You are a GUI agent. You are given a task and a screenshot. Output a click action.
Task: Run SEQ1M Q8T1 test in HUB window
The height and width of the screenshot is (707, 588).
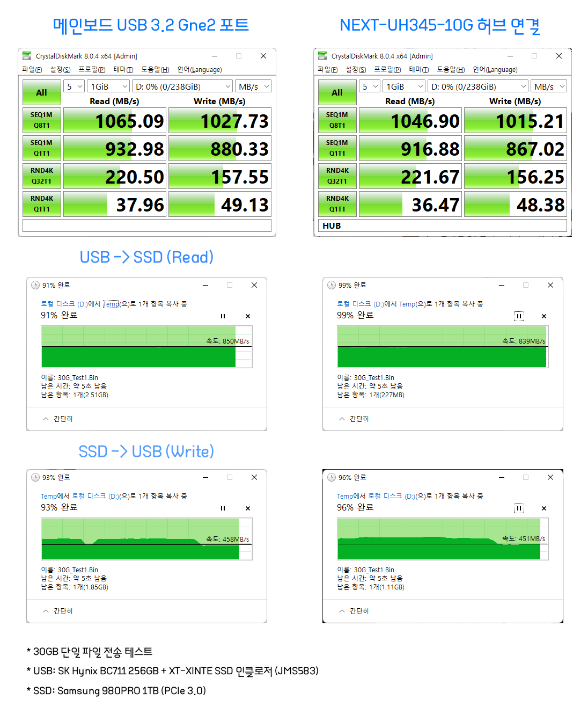(337, 120)
